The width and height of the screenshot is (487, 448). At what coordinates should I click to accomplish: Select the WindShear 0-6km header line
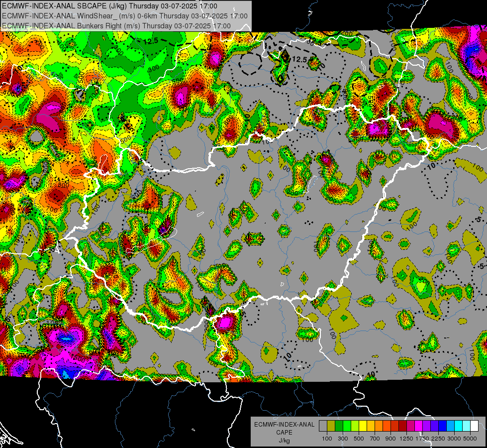[124, 16]
